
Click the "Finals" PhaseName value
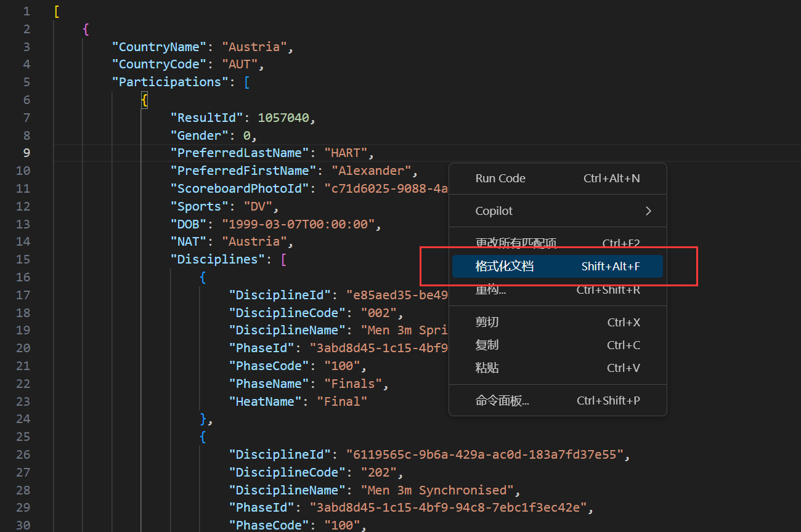(353, 384)
